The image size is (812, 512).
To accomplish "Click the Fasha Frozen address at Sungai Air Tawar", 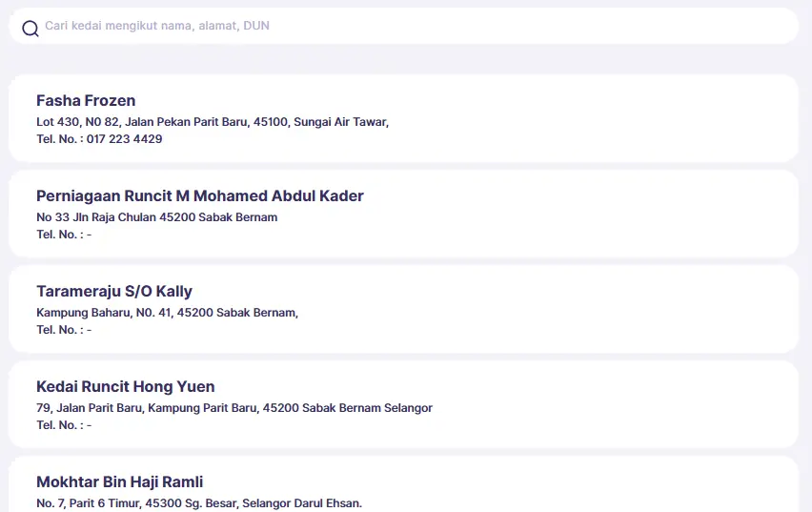I will 213,122.
